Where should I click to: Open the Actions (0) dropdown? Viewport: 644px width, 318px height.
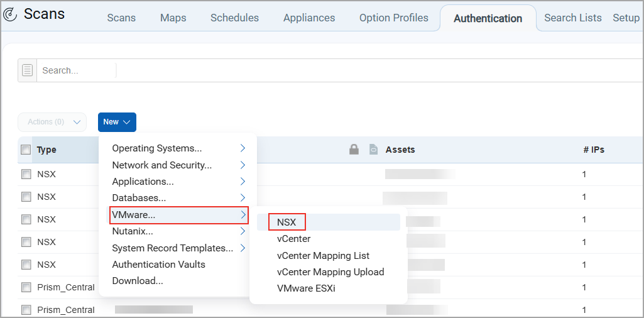point(52,122)
